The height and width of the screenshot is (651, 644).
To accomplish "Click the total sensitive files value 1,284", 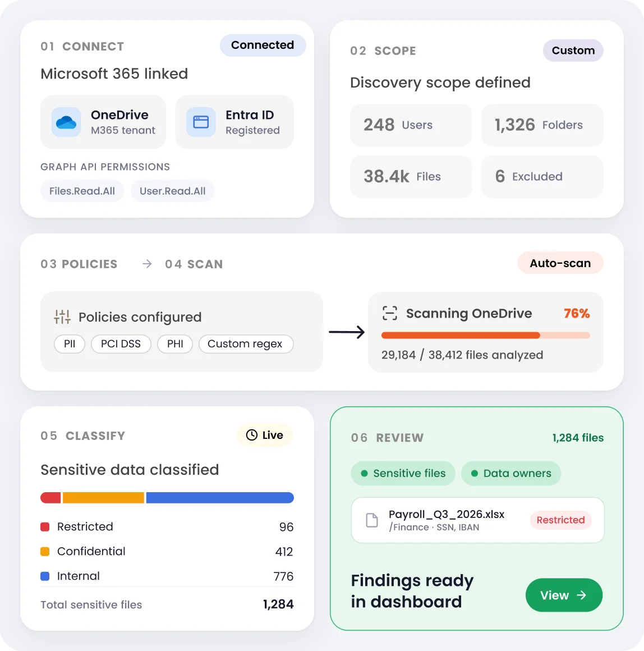I will pos(278,604).
